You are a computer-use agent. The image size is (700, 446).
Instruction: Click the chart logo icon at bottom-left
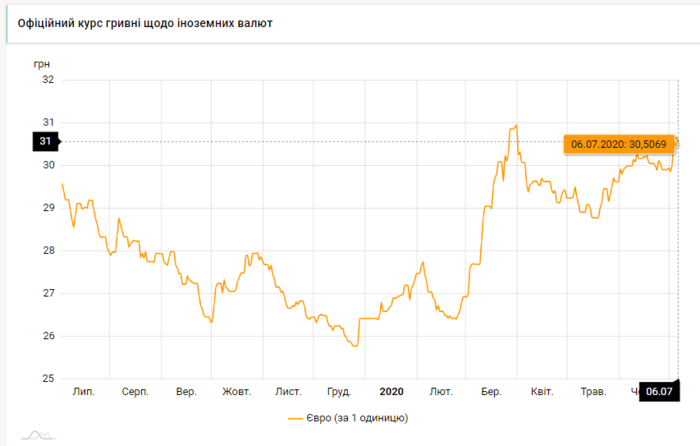point(38,434)
